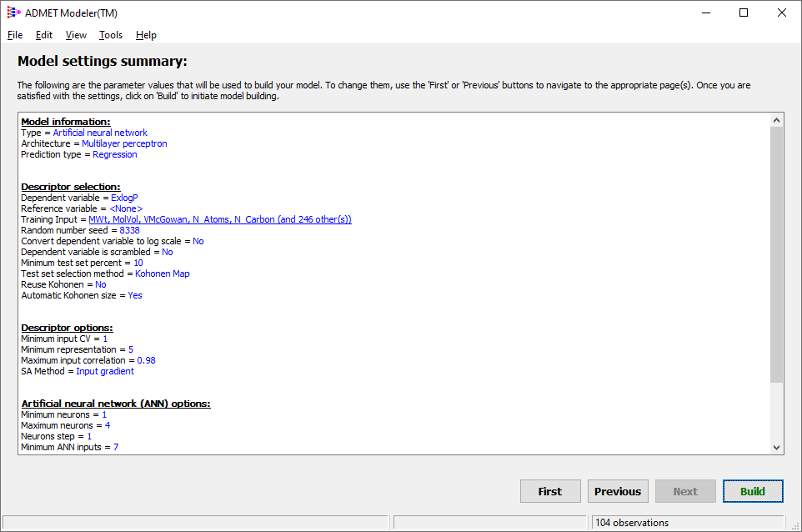Open the Edit menu
This screenshot has height=532, width=802.
pos(44,35)
